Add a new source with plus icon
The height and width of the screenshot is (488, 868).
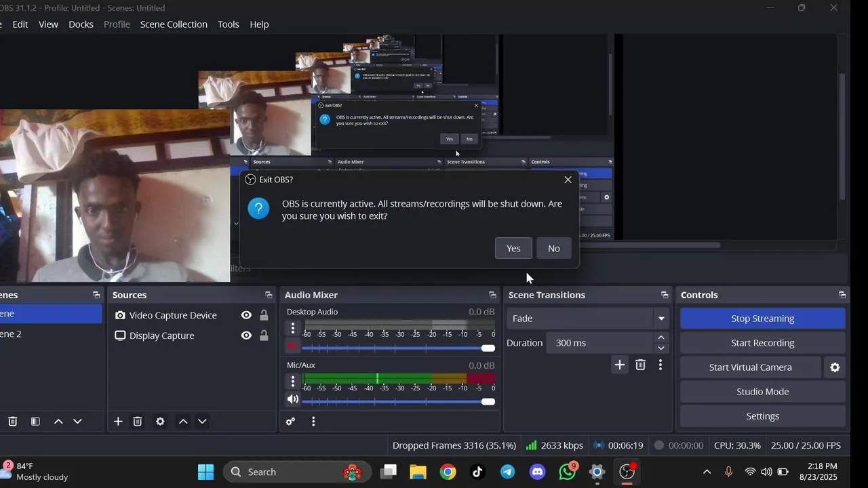pos(118,422)
